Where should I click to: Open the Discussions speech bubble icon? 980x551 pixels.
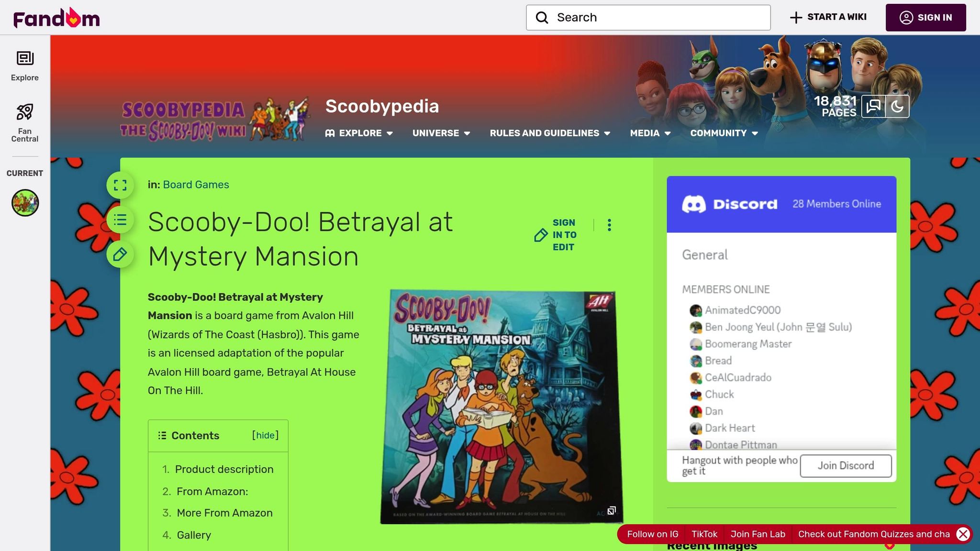coord(873,106)
